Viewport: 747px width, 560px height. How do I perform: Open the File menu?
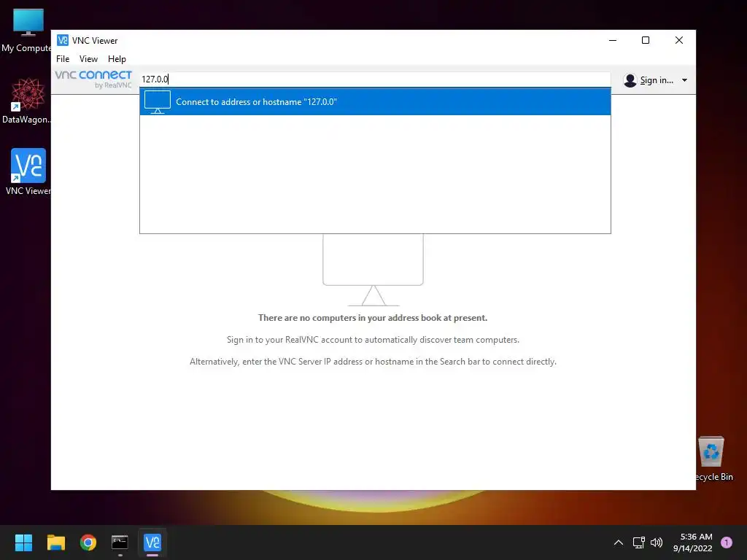tap(63, 58)
